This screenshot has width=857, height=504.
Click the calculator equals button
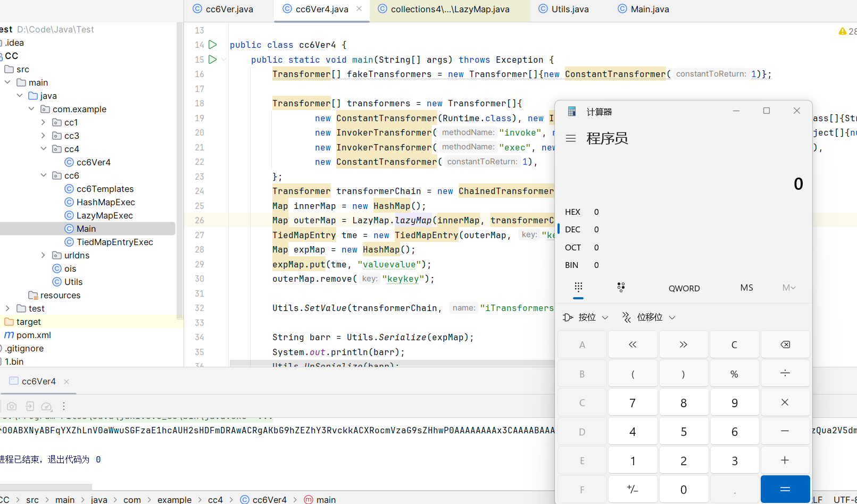pos(785,489)
